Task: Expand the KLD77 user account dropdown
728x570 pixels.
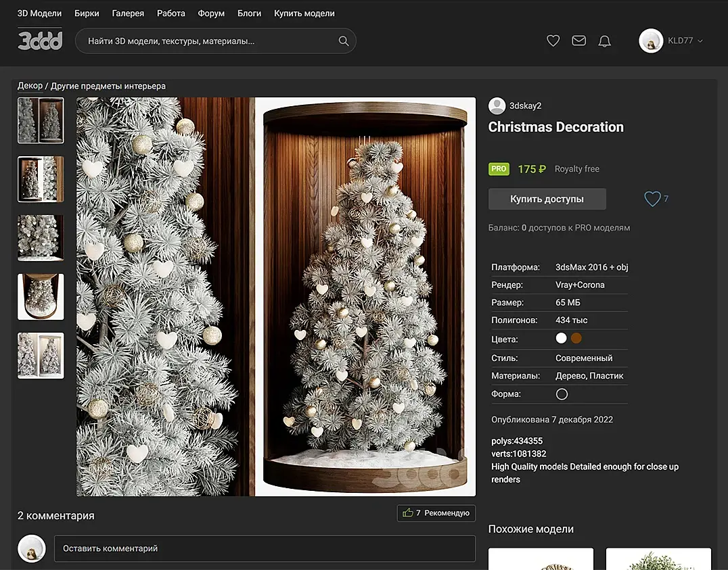Action: pyautogui.click(x=684, y=41)
